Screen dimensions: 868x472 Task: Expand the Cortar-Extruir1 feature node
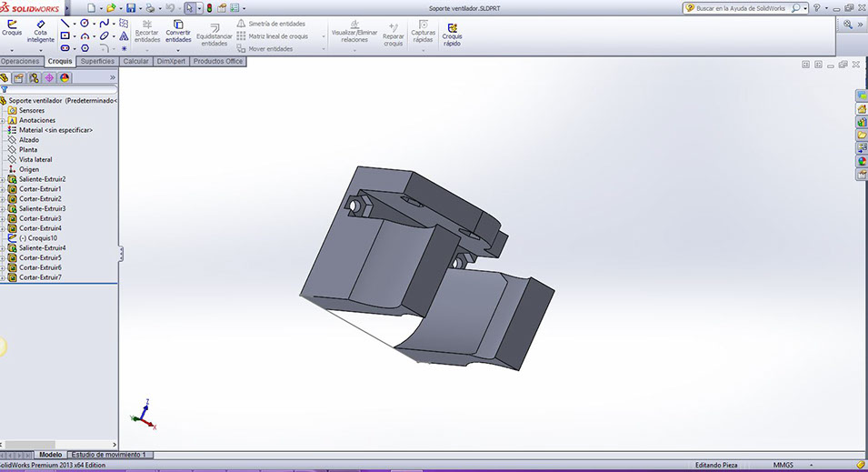2,189
